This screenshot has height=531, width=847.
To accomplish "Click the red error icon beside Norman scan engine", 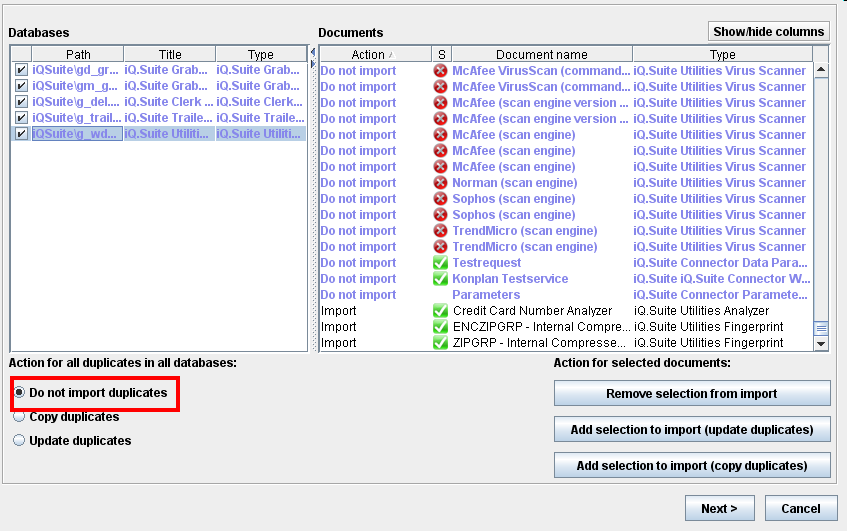I will [x=440, y=183].
